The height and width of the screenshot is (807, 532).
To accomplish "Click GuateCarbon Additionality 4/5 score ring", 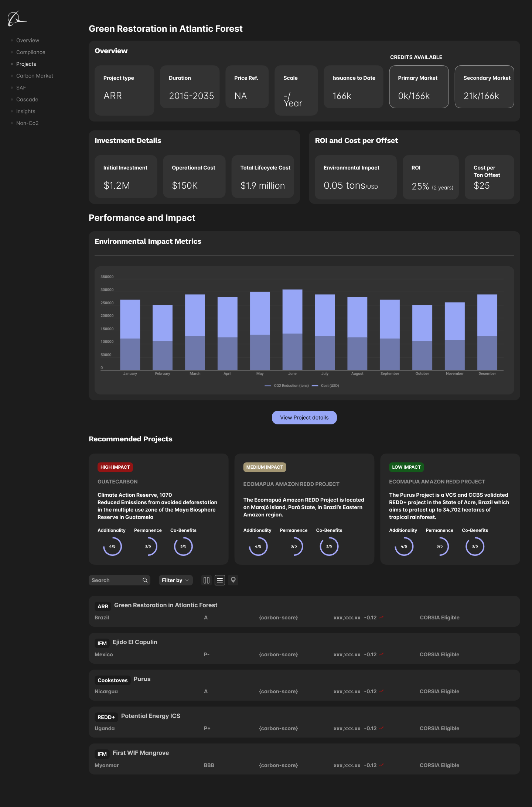I will (x=112, y=546).
